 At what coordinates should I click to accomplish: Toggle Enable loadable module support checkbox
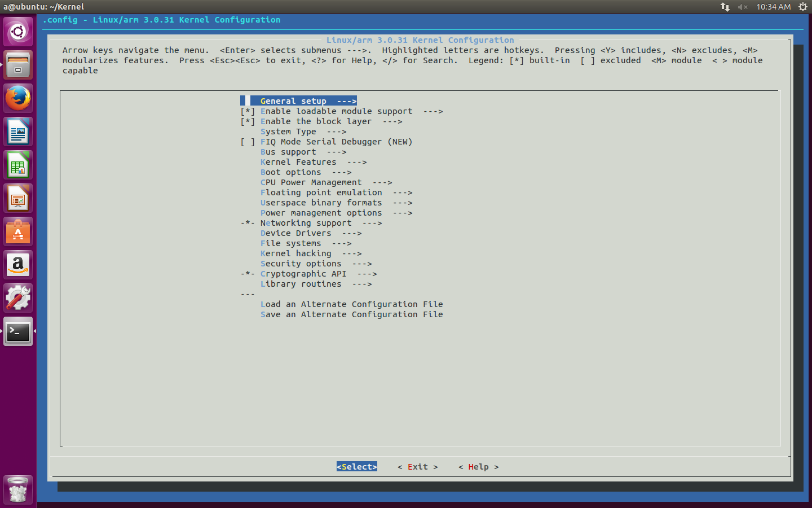pos(248,111)
